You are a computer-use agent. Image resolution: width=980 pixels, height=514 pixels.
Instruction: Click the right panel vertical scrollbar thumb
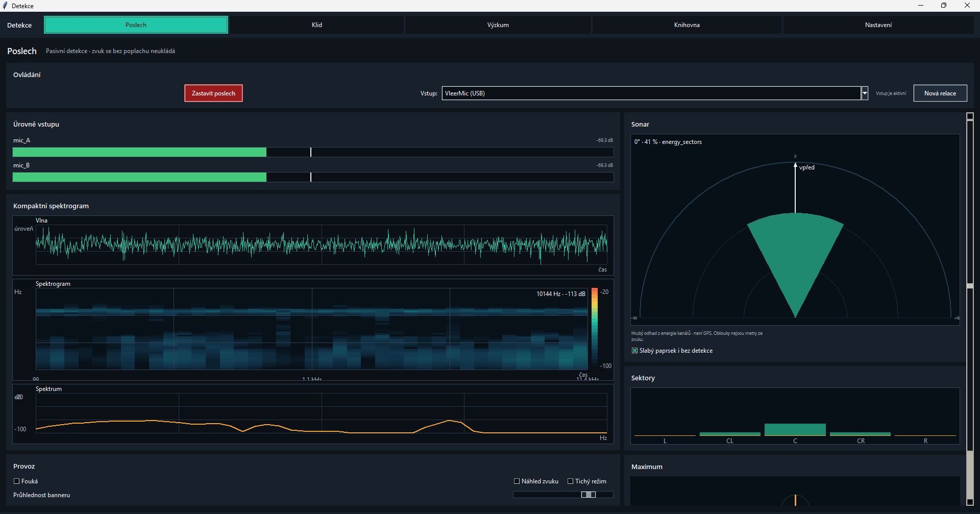tap(970, 286)
